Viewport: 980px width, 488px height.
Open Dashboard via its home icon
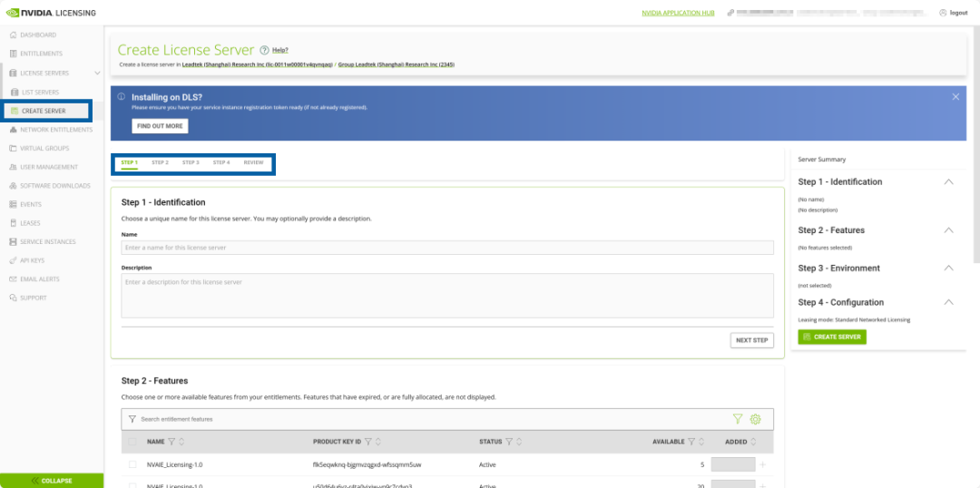click(x=14, y=35)
